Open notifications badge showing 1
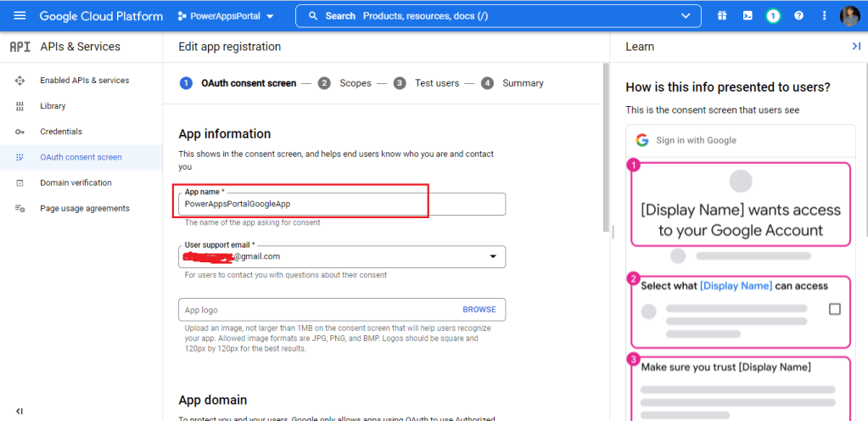 point(773,15)
